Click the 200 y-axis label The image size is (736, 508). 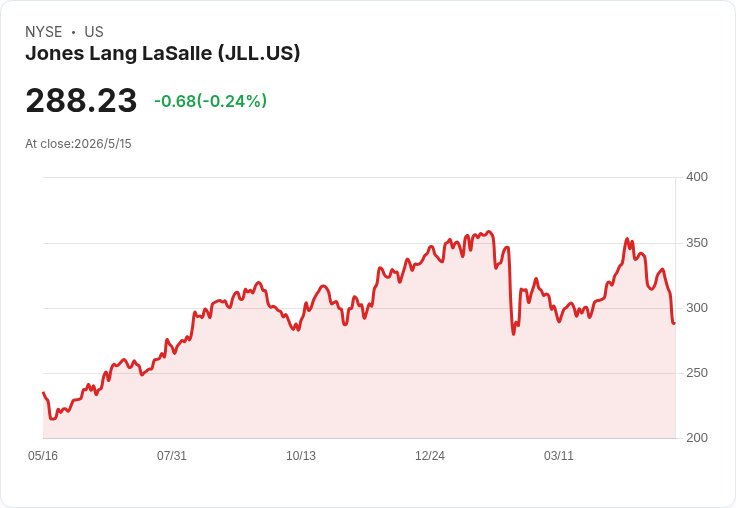click(697, 438)
